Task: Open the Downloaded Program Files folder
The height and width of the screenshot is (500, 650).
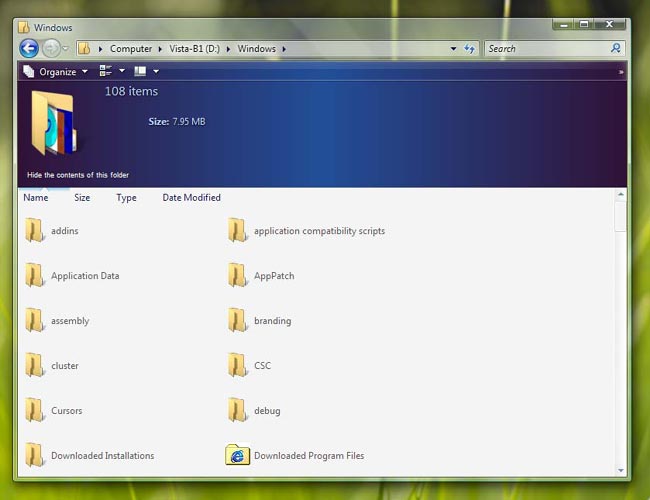Action: 308,456
